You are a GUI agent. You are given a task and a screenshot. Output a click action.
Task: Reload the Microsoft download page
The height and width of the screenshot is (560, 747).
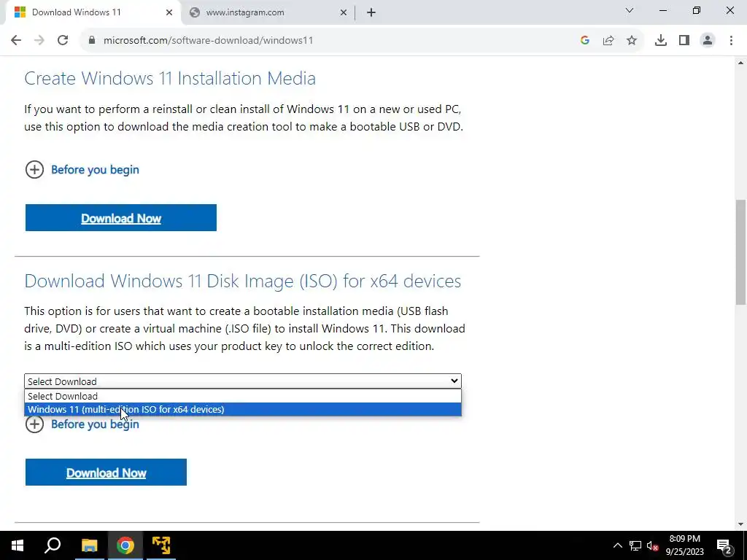point(63,41)
